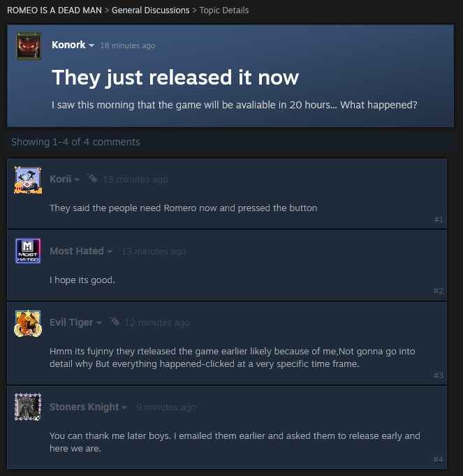Open the #4 comment permalink
This screenshot has width=463, height=476.
click(438, 459)
